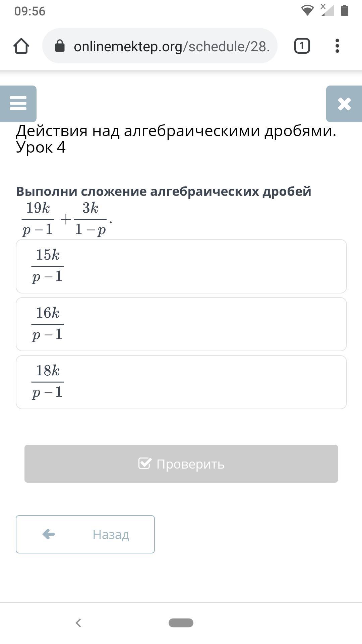This screenshot has width=362, height=644.
Task: Open the hamburger side menu
Action: coord(18,103)
